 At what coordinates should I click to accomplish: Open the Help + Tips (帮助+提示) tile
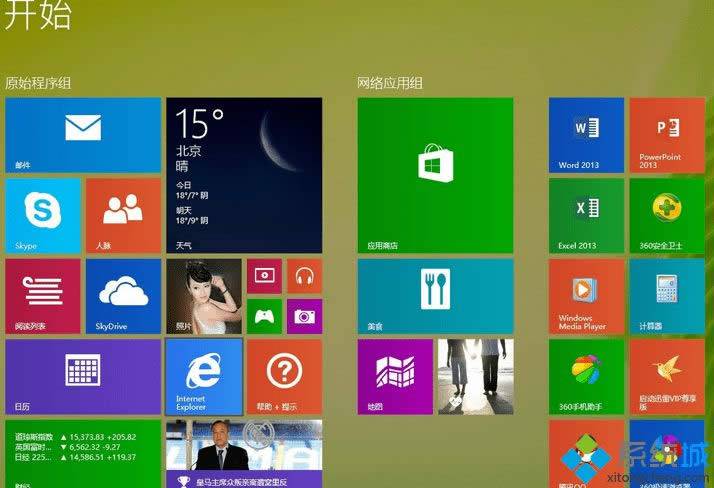[284, 376]
